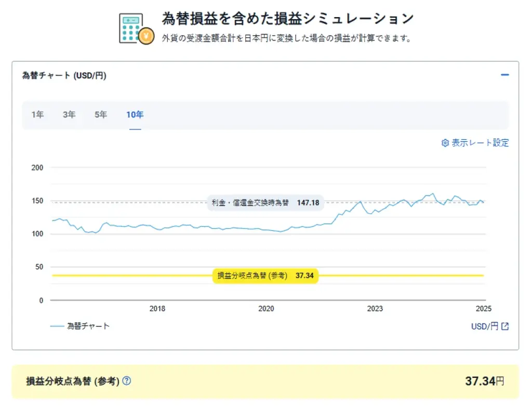
Task: Click the gear icon for rate settings
Action: click(x=445, y=143)
